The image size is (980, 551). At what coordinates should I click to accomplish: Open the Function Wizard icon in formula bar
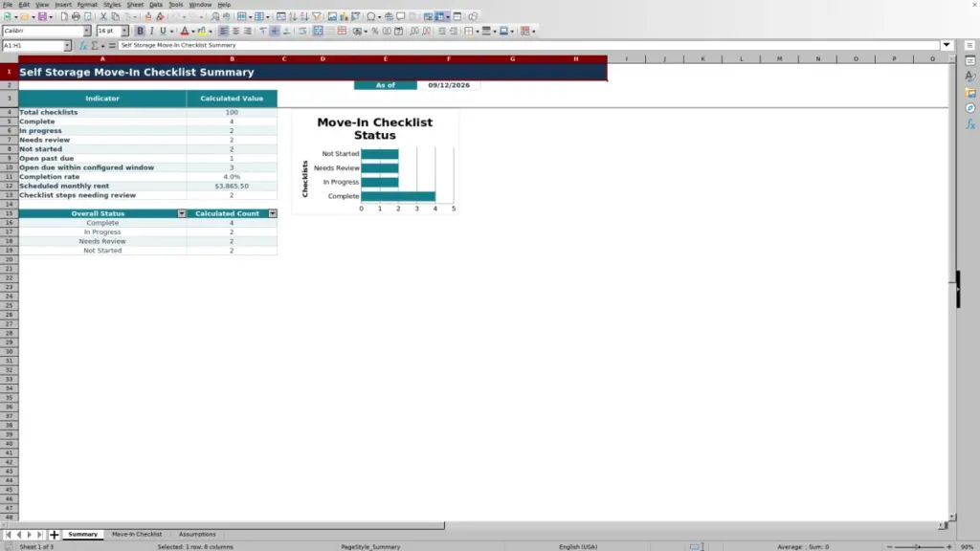(x=83, y=46)
